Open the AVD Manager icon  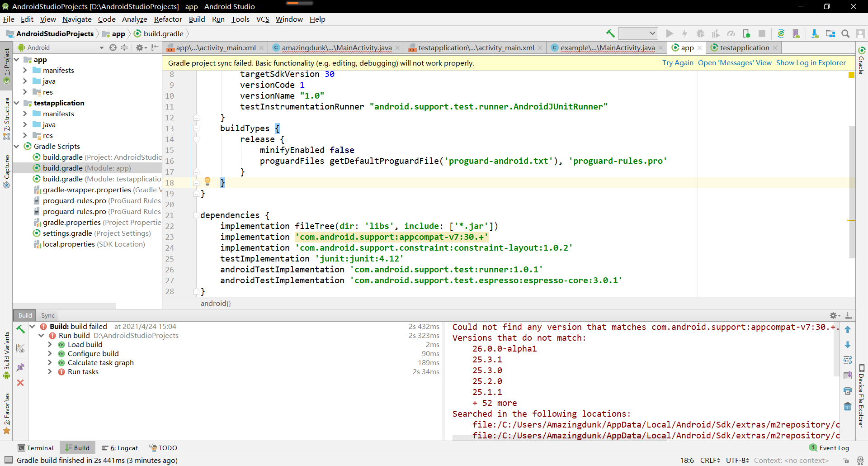coord(796,33)
